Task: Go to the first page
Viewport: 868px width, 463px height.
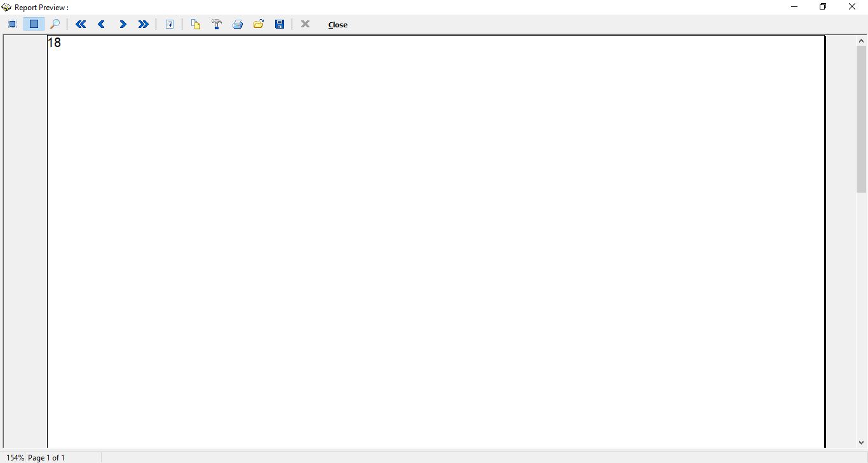Action: pyautogui.click(x=81, y=24)
